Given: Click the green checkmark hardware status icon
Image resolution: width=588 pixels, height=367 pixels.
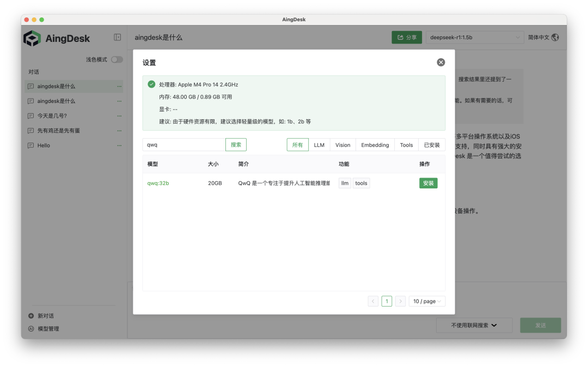Looking at the screenshot, I should tap(151, 84).
